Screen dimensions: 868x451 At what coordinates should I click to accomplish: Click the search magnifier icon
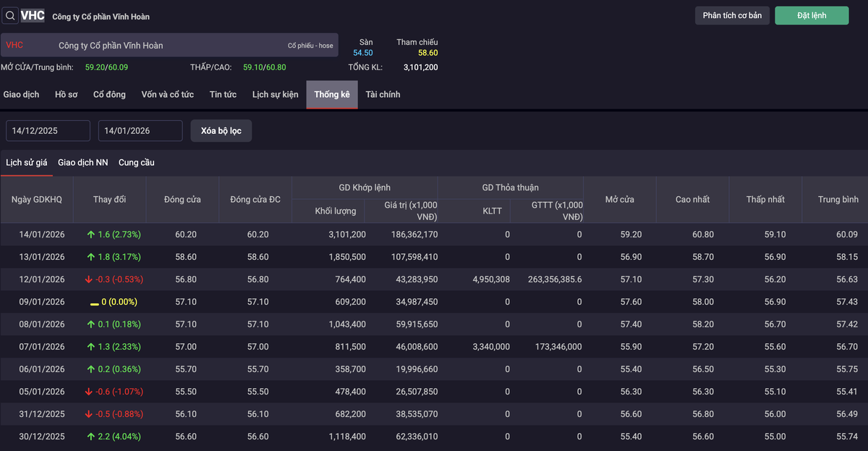point(10,16)
